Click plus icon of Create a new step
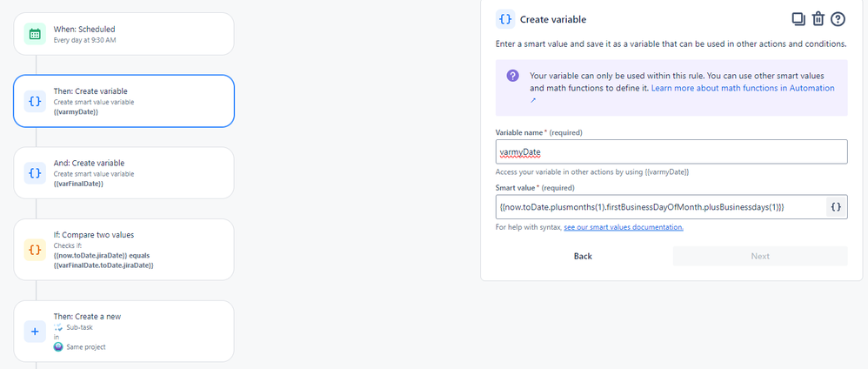This screenshot has height=369, width=868. (x=35, y=332)
